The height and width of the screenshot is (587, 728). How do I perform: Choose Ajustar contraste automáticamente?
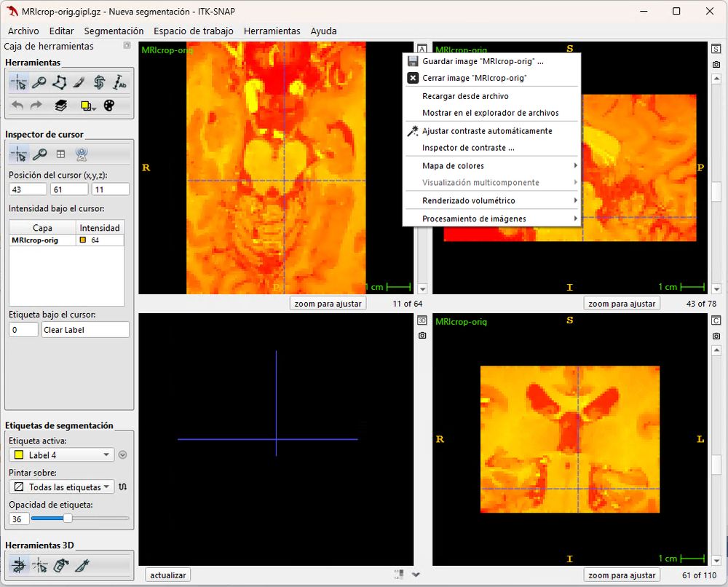491,131
